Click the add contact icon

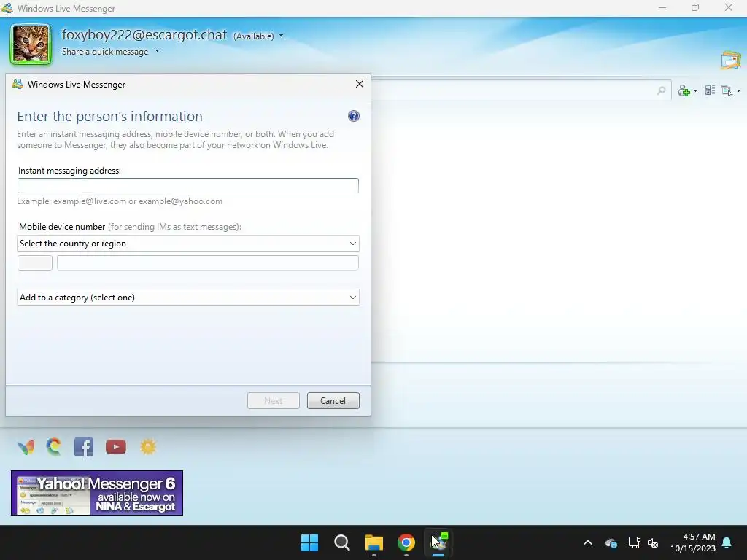click(x=684, y=90)
